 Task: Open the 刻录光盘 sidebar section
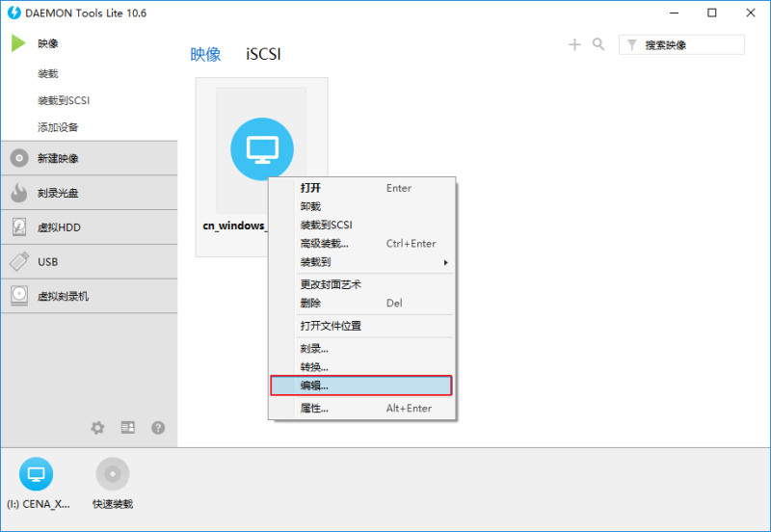click(x=89, y=193)
